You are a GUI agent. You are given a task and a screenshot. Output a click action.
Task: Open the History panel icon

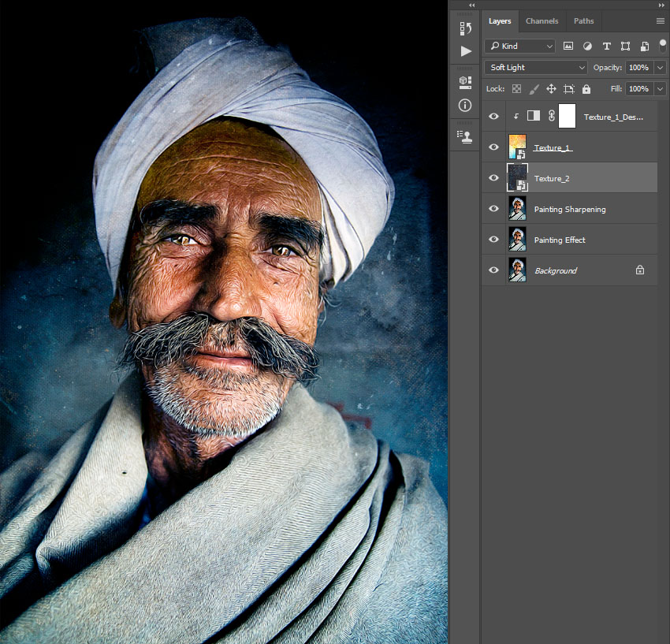465,28
